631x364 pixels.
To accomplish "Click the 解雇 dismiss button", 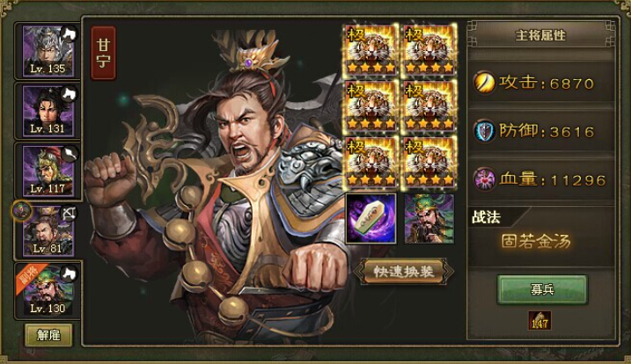I will (x=48, y=335).
